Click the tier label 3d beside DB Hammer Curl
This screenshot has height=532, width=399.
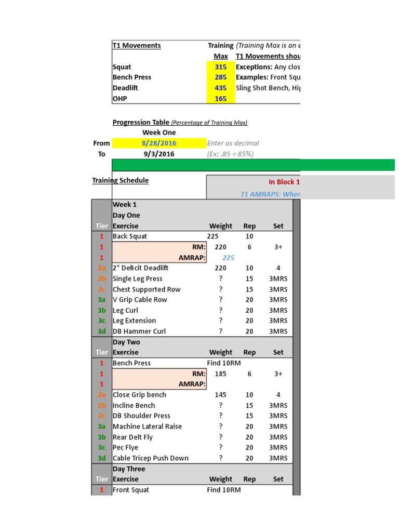(101, 331)
